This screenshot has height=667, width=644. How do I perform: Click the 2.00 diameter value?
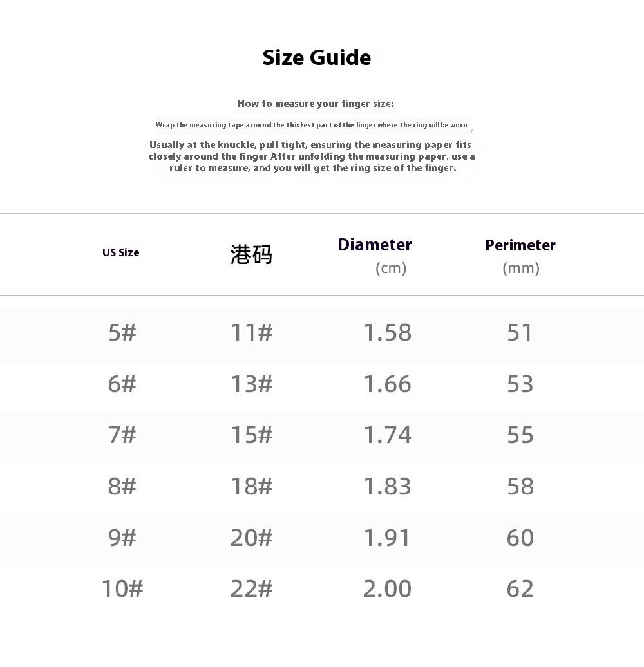point(387,588)
